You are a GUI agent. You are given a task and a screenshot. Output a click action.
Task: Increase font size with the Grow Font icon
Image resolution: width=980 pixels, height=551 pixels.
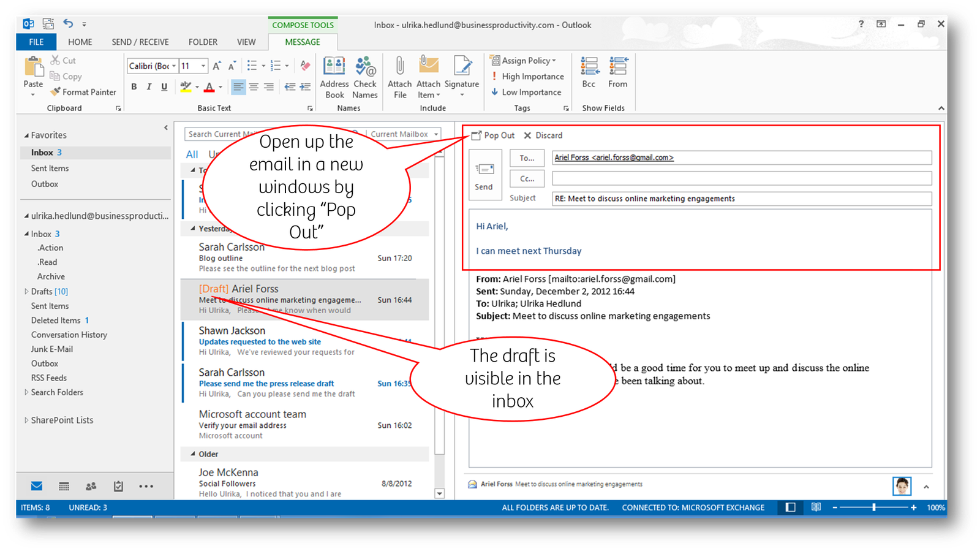click(217, 66)
